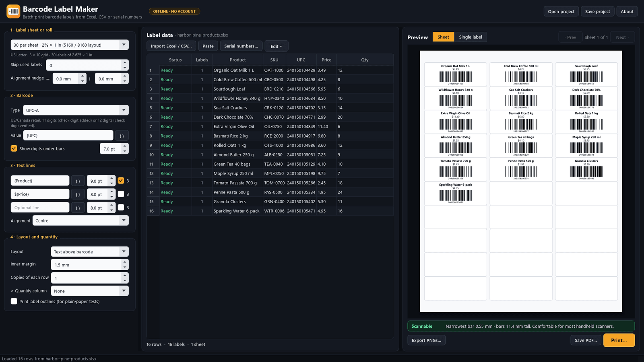Enable bold for the optional third line
The image size is (644, 362).
point(121,208)
